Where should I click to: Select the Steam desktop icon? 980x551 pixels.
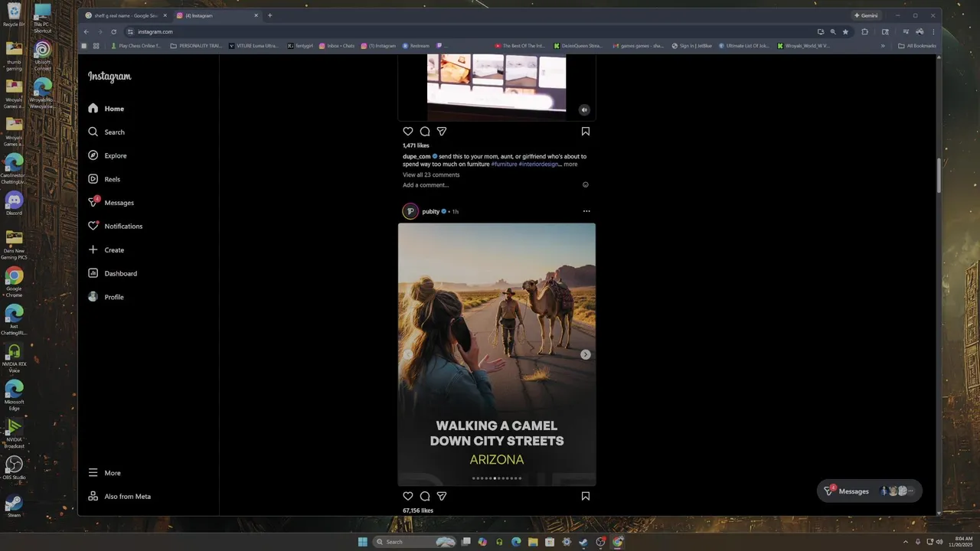pyautogui.click(x=14, y=505)
